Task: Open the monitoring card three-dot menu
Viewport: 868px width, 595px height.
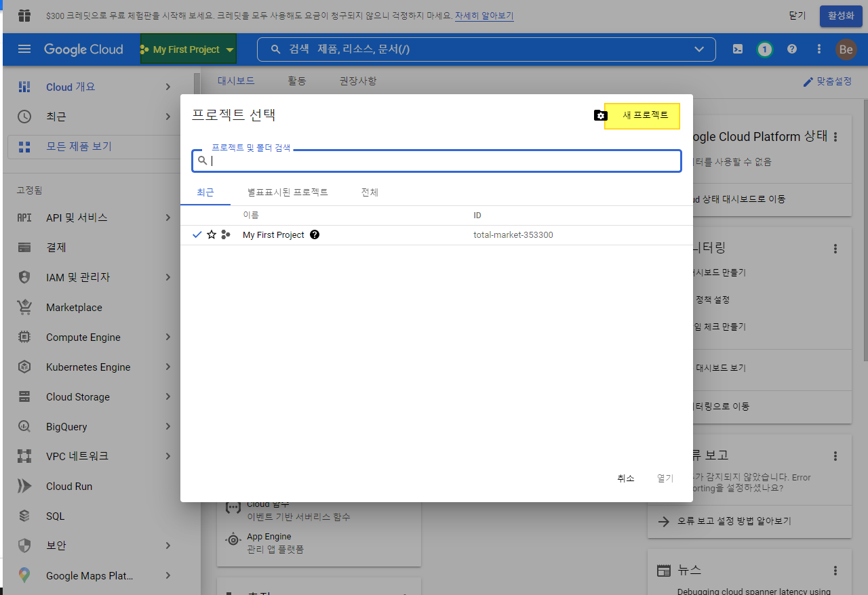Action: [835, 249]
